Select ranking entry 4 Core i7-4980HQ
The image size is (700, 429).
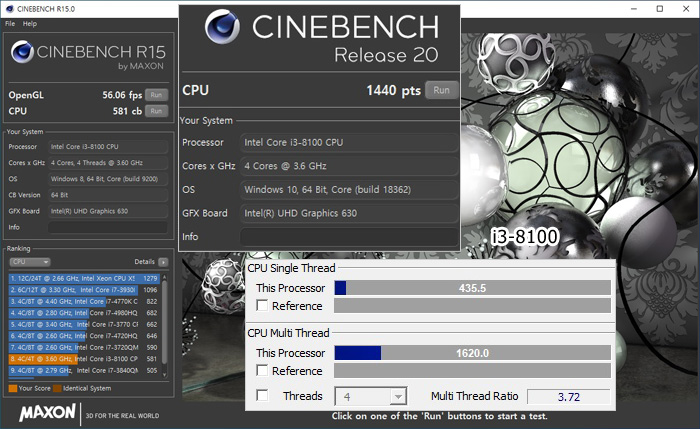(84, 313)
